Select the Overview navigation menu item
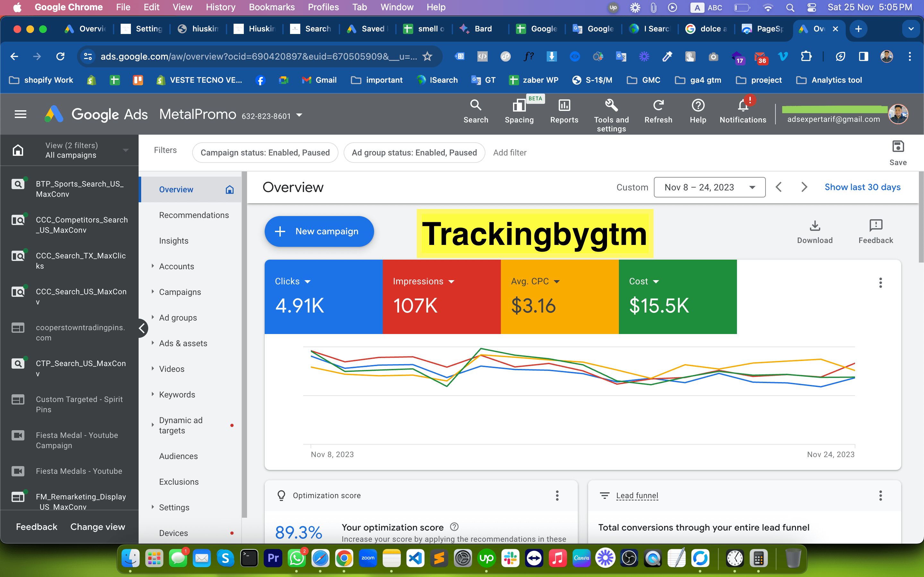Image resolution: width=924 pixels, height=577 pixels. [x=176, y=189]
